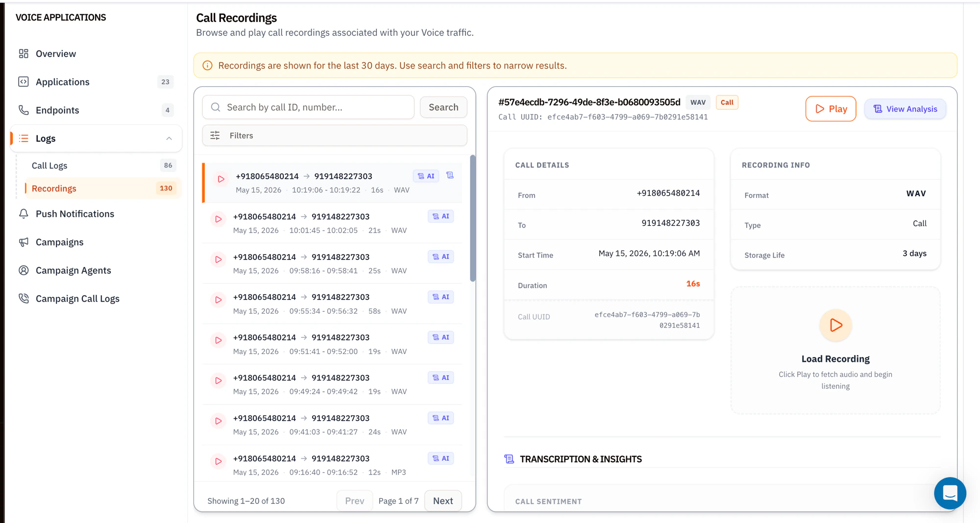Click the WAV format tag in header
980x523 pixels.
click(698, 102)
